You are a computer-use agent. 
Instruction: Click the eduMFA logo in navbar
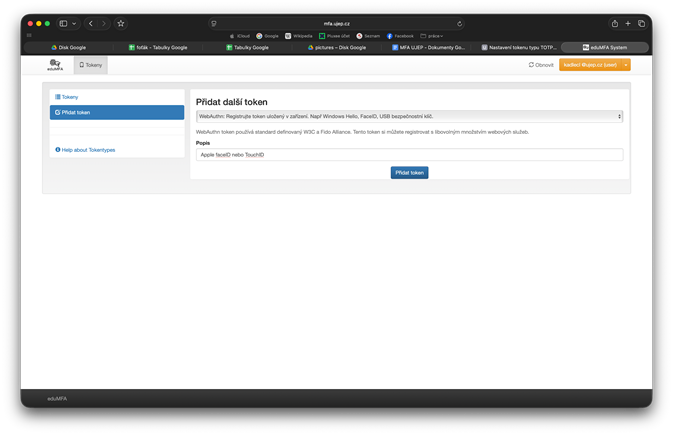[x=55, y=65]
